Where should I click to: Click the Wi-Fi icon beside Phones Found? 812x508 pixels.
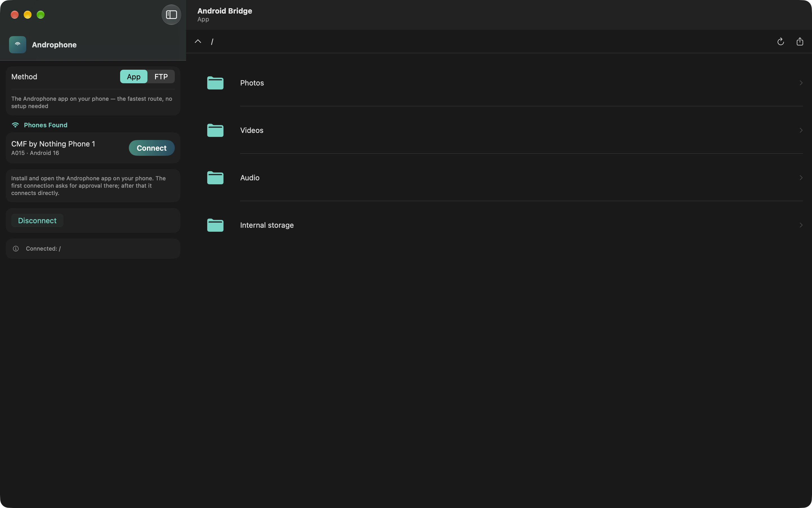click(x=15, y=125)
